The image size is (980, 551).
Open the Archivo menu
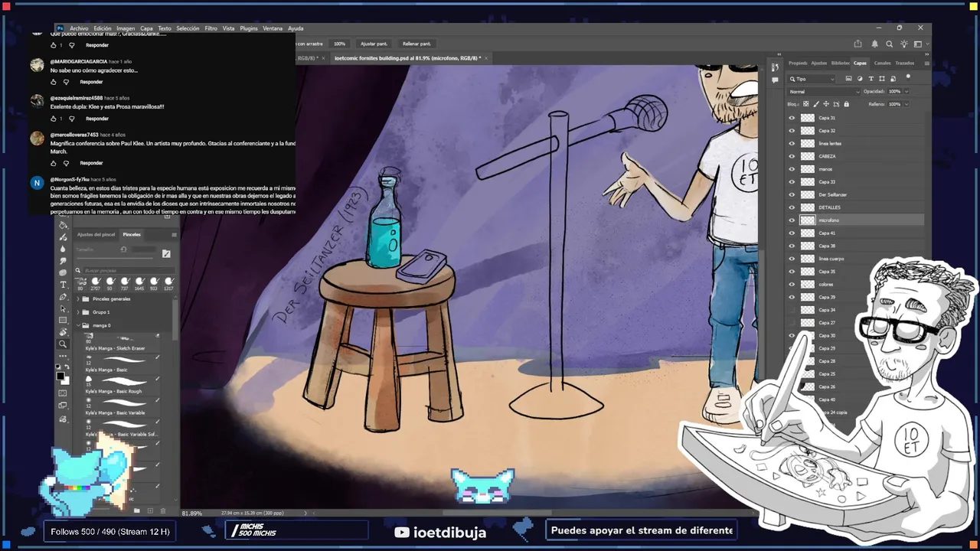tap(79, 28)
